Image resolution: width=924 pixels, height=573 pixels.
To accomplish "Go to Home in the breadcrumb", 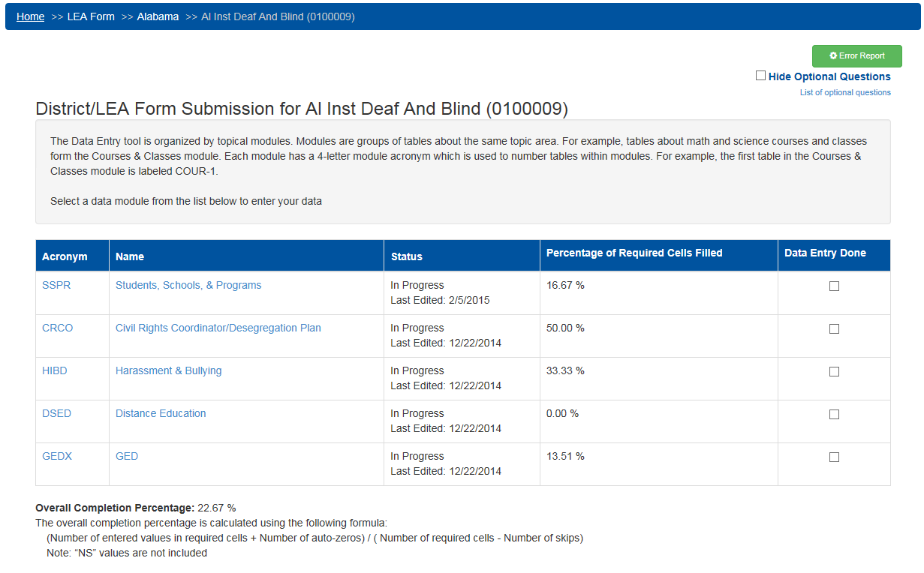I will pos(31,16).
